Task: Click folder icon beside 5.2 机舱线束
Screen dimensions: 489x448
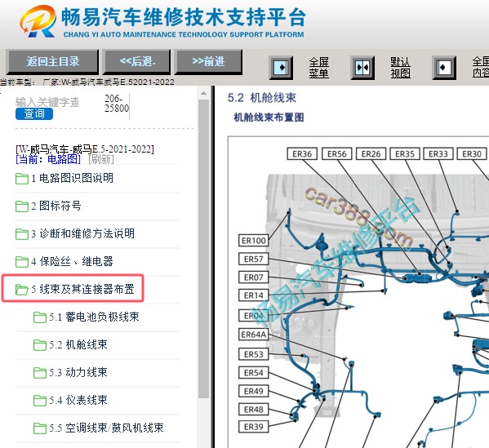Action: tap(40, 345)
